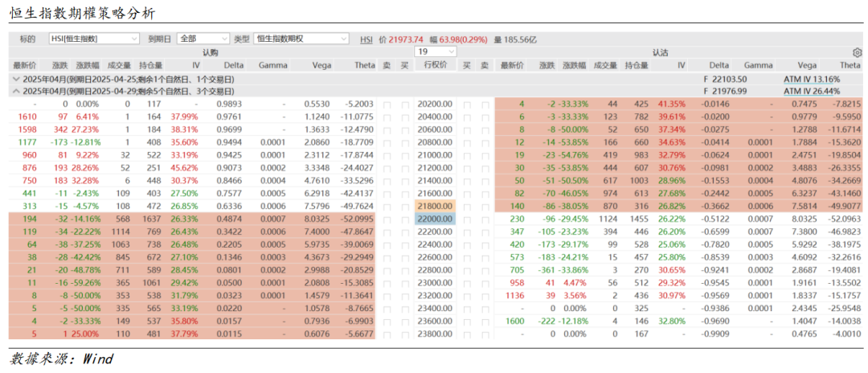This screenshot has width=868, height=373.
Task: Tick call-side 买 checkbox for strike 22000.00
Action: [x=405, y=219]
